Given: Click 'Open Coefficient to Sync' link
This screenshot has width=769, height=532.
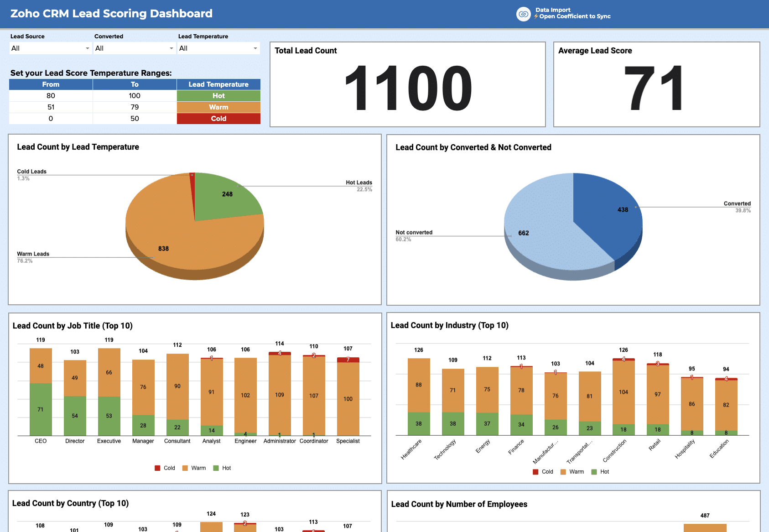Looking at the screenshot, I should tap(575, 16).
